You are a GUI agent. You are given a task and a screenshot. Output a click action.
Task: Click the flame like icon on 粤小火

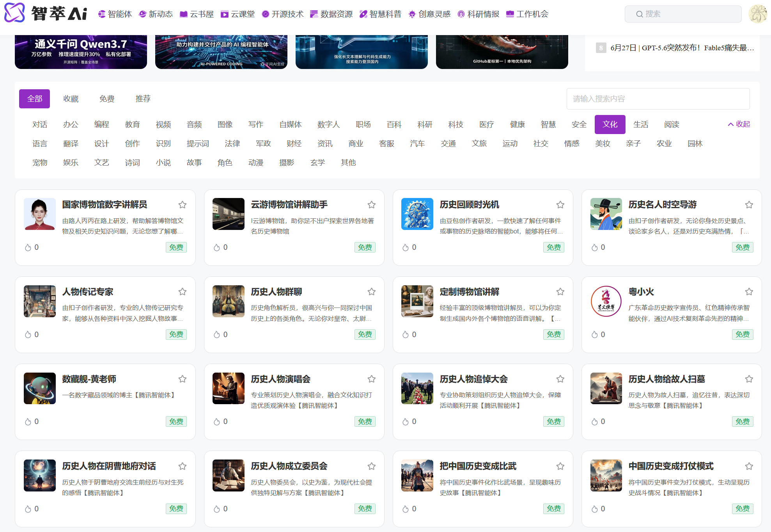tap(595, 334)
